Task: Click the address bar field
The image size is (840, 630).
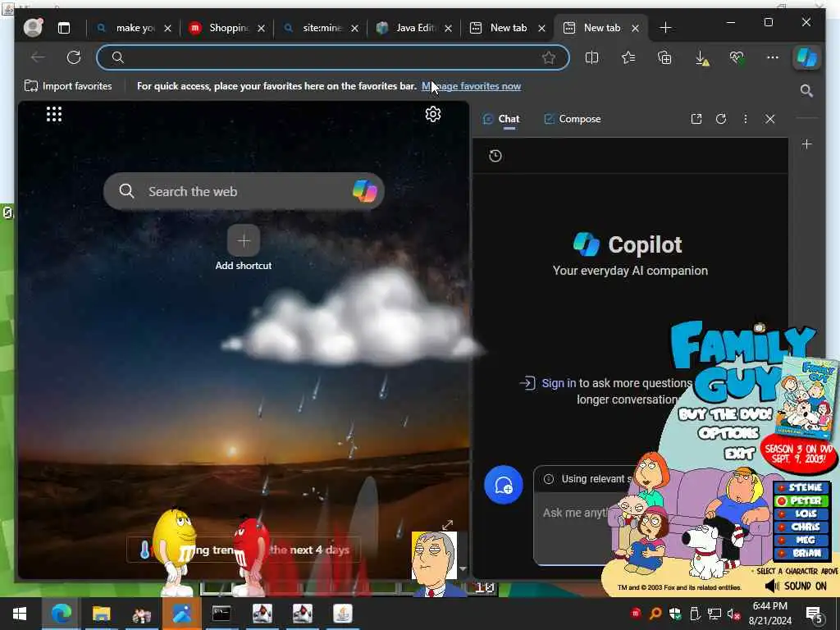Action: point(332,57)
